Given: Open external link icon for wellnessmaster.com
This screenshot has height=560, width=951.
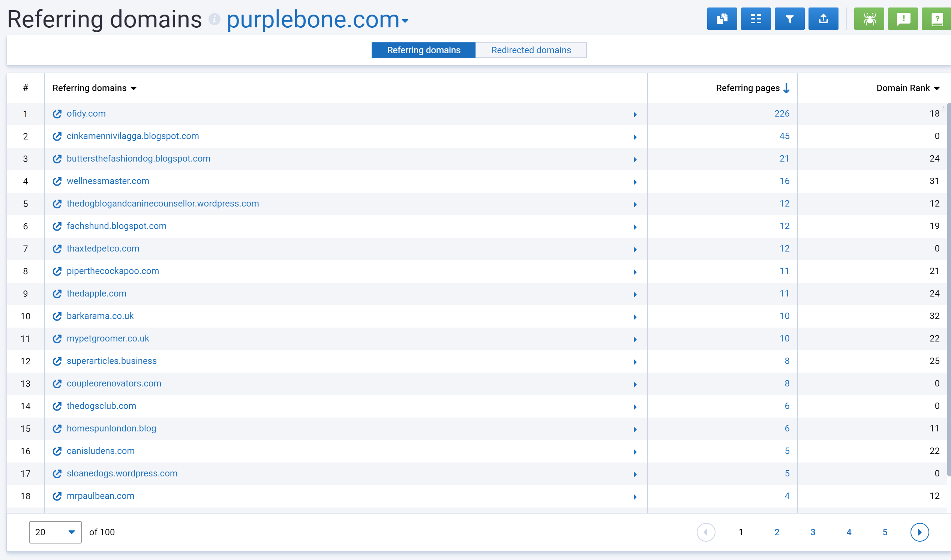Looking at the screenshot, I should pos(57,181).
